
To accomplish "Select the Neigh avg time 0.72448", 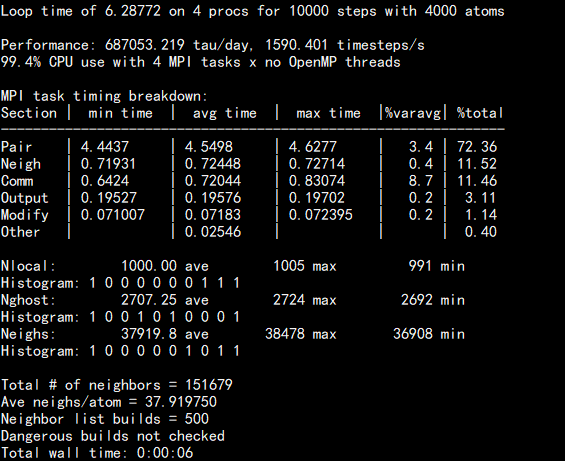I will click(213, 164).
